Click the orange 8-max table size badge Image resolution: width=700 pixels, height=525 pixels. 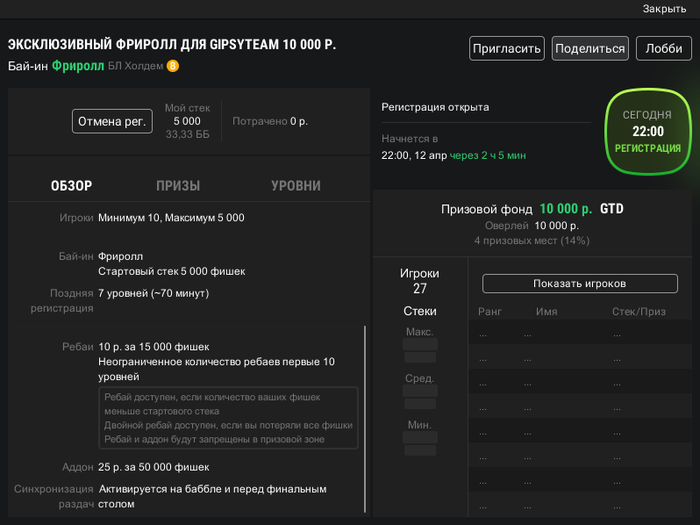click(173, 66)
